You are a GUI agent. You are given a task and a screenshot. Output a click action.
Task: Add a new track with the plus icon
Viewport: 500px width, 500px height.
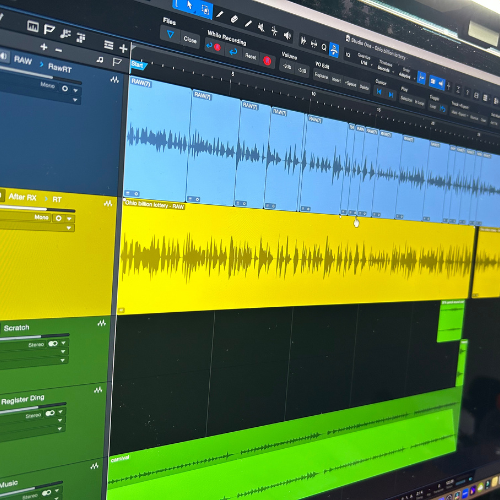click(123, 49)
